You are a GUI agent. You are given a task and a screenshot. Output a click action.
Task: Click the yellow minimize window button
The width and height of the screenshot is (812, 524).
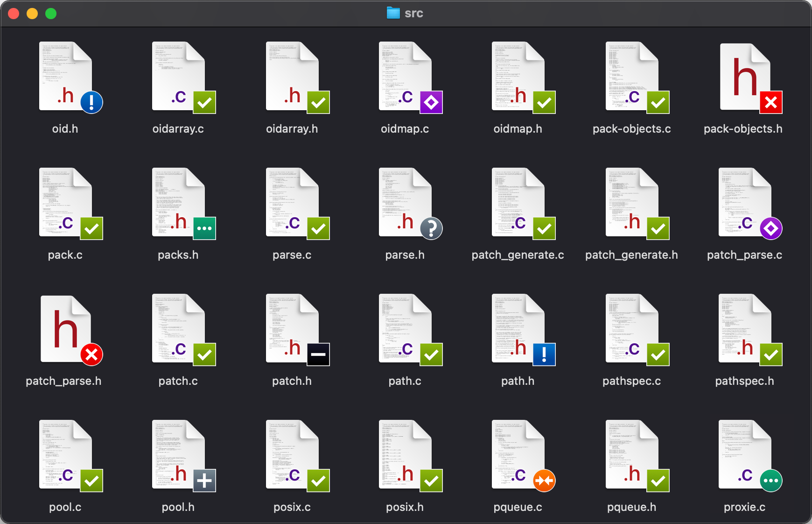(32, 14)
